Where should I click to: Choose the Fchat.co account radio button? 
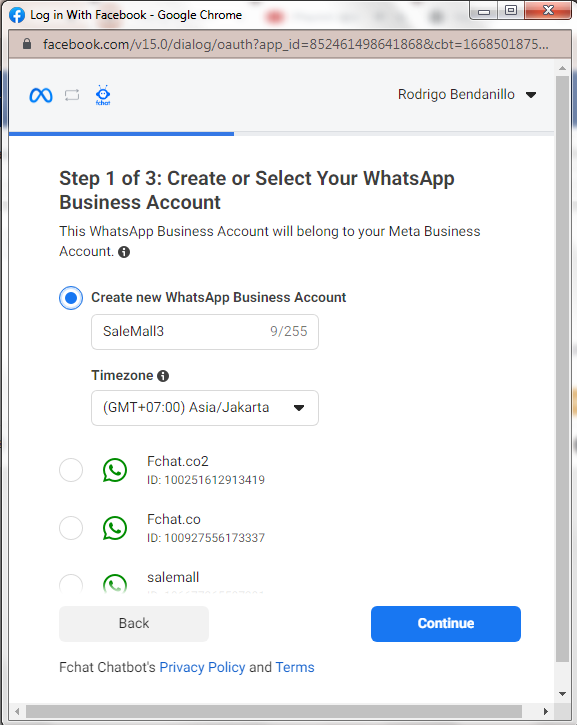71,528
